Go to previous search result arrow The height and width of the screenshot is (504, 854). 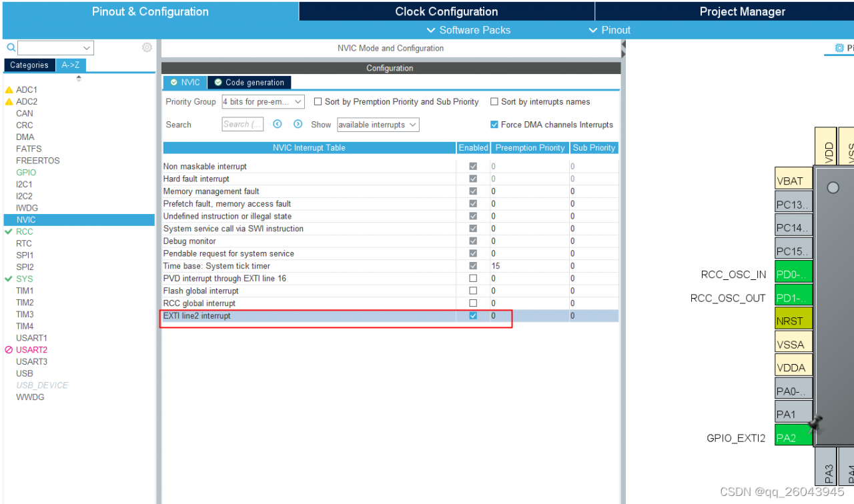278,124
